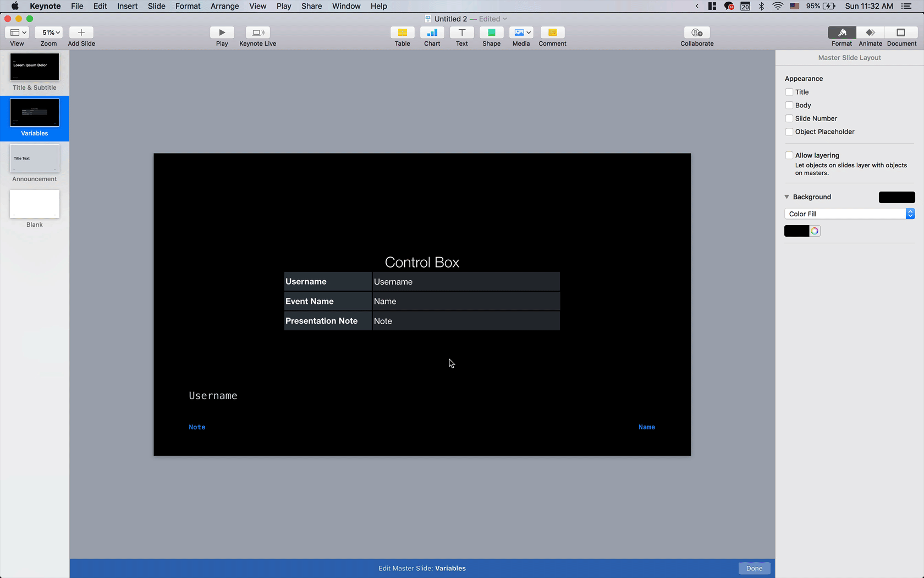Click the Username header cell
This screenshot has height=578, width=924.
click(x=328, y=281)
